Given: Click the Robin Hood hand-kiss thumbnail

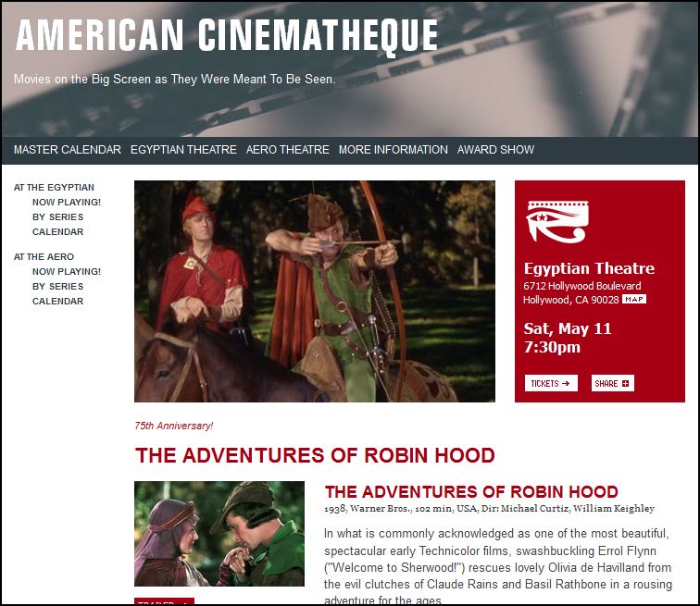Looking at the screenshot, I should pyautogui.click(x=219, y=534).
